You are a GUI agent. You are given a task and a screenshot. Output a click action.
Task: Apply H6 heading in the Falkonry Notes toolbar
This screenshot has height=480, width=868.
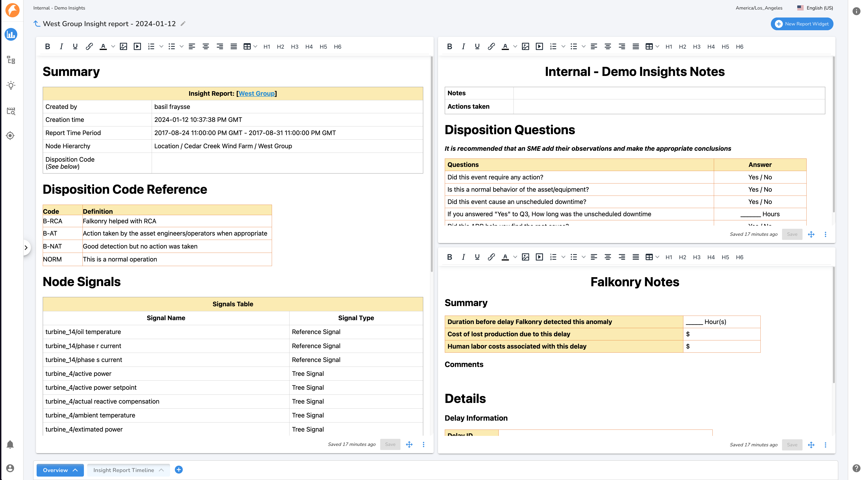coord(739,257)
